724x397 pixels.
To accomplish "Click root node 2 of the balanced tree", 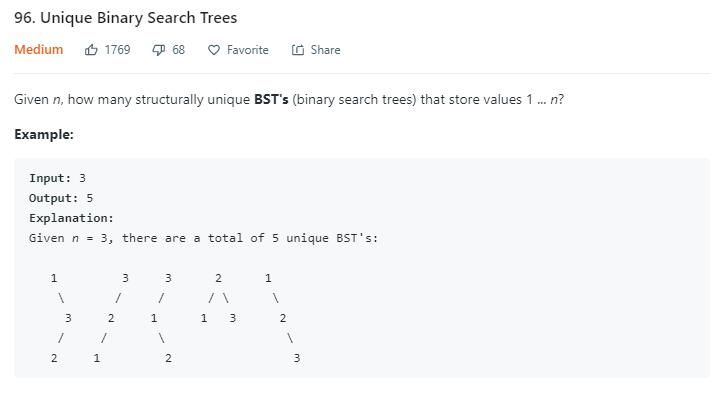I will pos(218,278).
